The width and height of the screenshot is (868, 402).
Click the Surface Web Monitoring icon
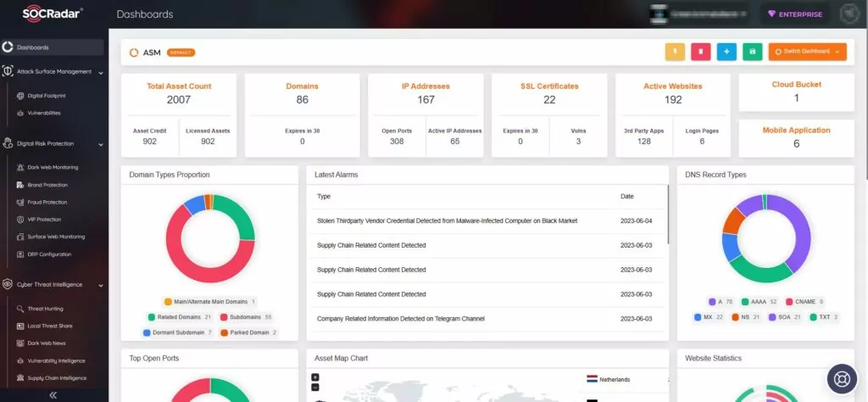pos(20,237)
